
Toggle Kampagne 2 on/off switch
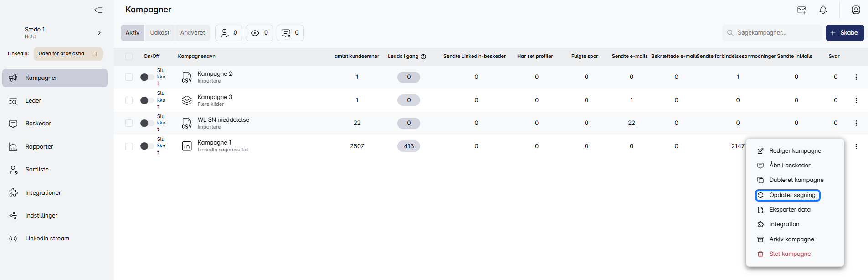[x=146, y=77]
